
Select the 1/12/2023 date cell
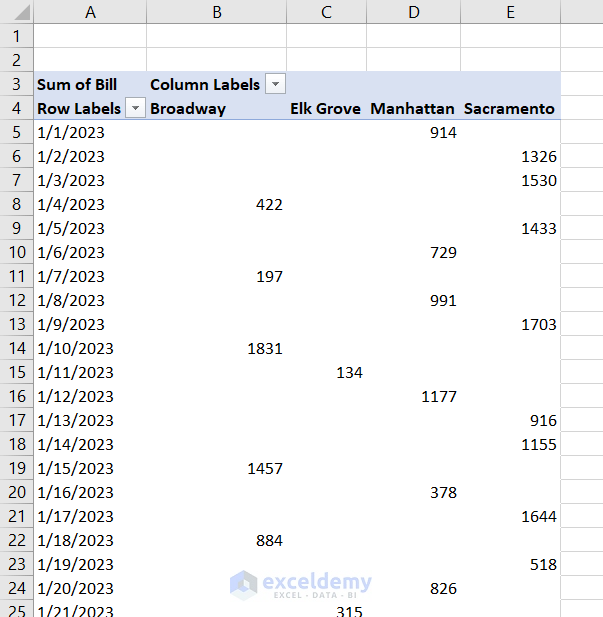pos(90,396)
